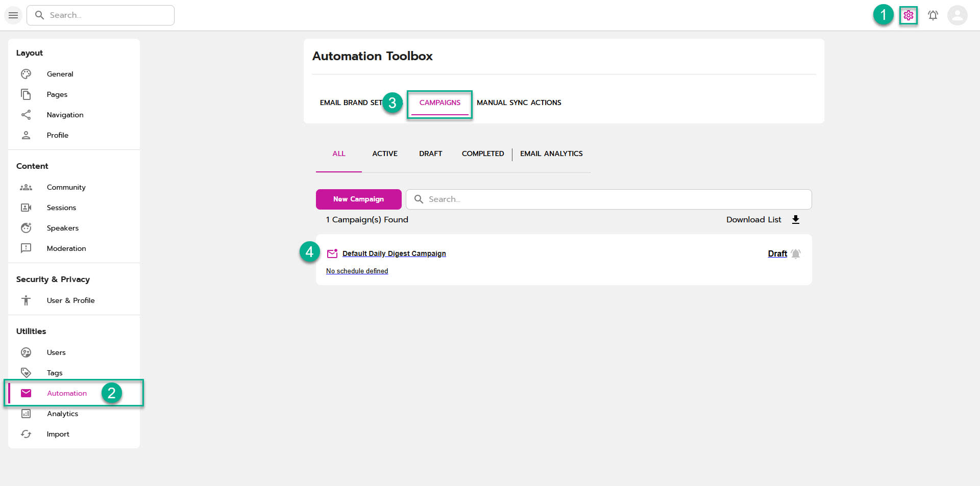Click the Speakers icon in sidebar
980x486 pixels.
click(26, 228)
